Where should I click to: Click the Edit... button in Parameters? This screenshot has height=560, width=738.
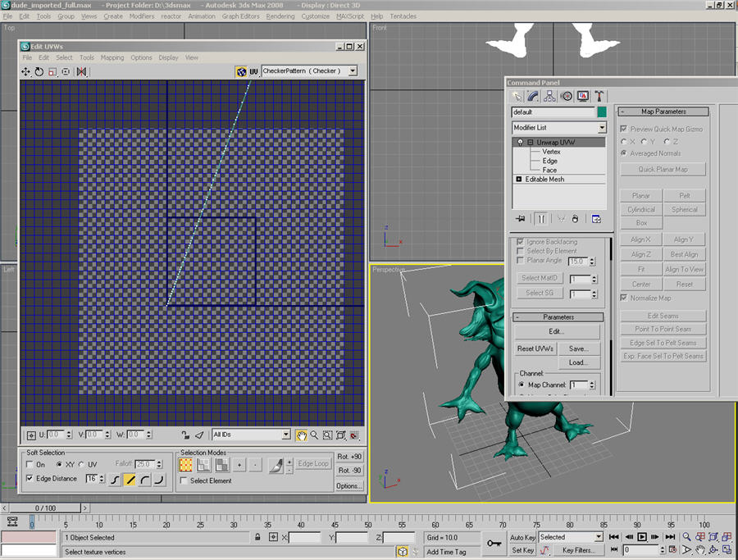tap(557, 331)
